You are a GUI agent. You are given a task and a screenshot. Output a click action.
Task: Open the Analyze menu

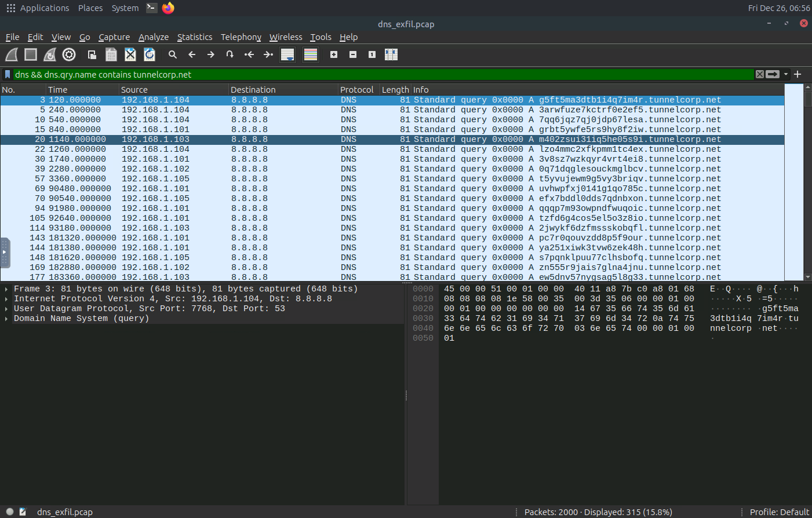[154, 37]
